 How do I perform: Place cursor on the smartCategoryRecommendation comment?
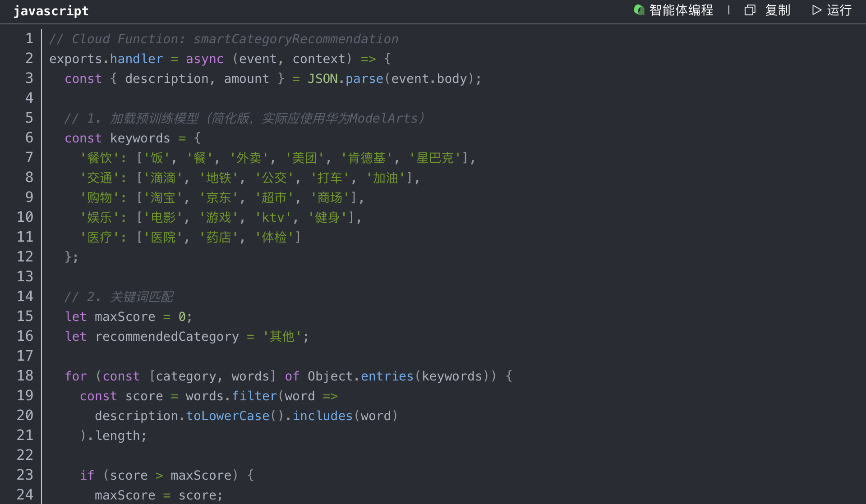pos(295,39)
